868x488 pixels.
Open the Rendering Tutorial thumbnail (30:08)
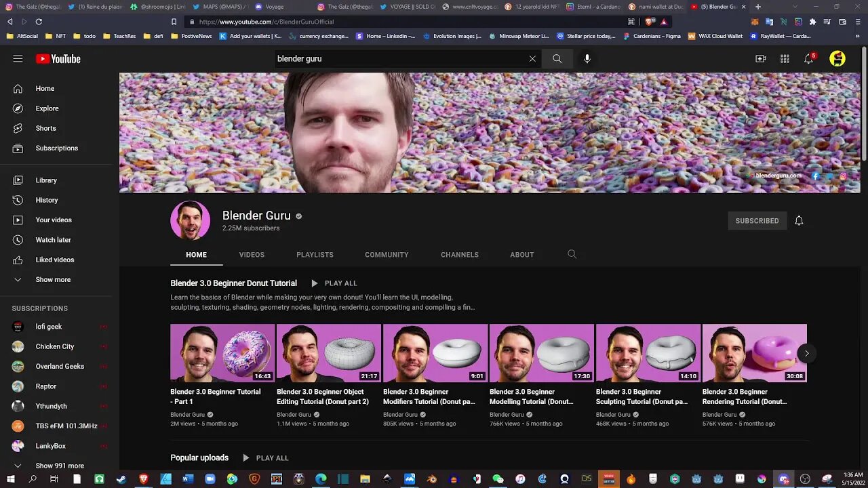[x=755, y=353]
